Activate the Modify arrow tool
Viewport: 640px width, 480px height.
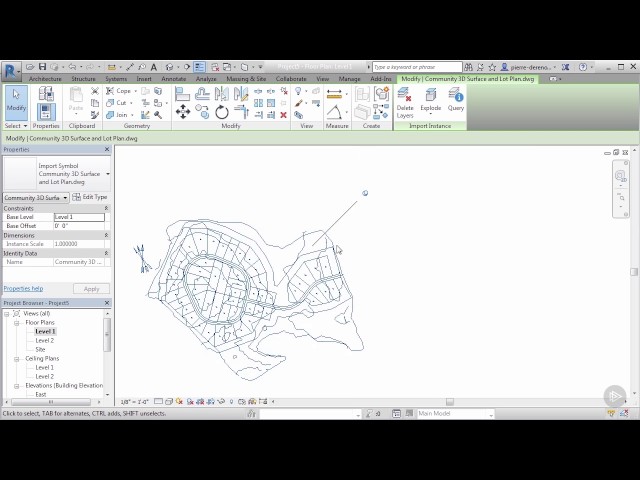(16, 102)
